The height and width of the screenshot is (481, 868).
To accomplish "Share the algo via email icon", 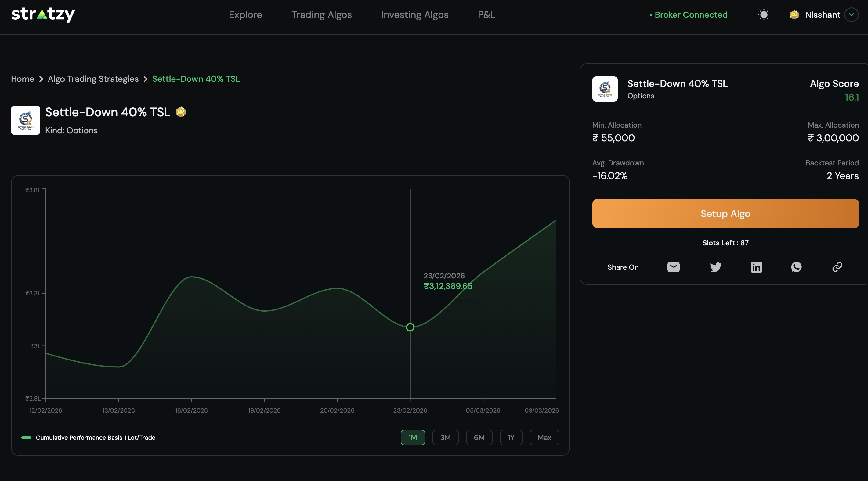I will coord(674,267).
